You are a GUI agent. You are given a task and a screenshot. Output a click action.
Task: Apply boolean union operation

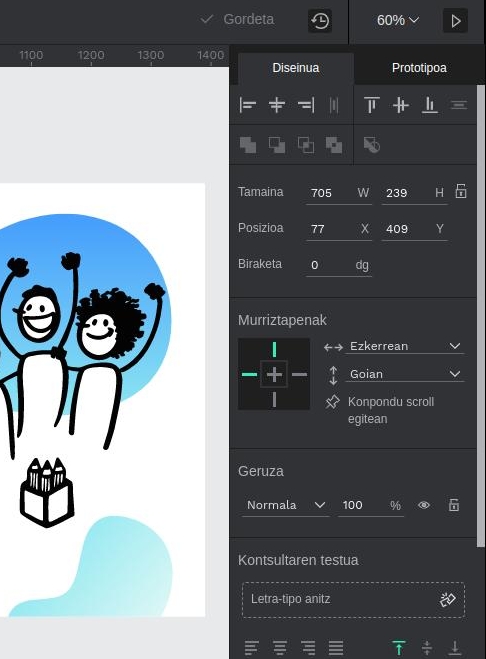coord(248,145)
